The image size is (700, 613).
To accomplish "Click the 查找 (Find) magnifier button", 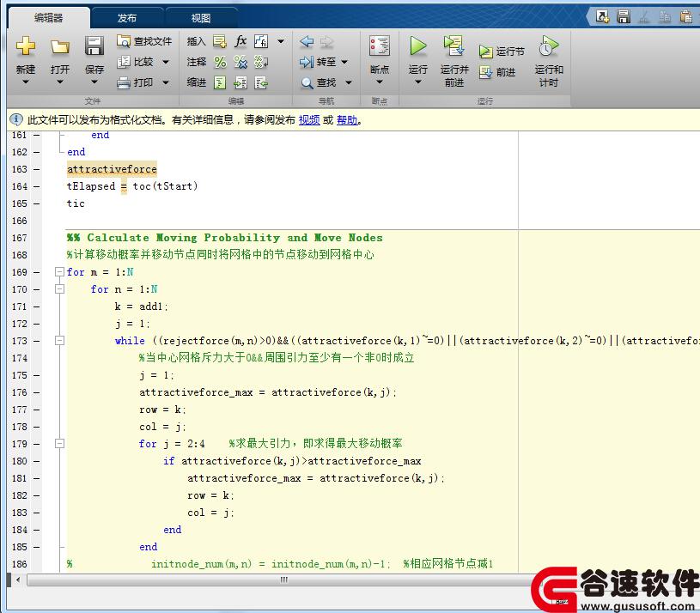I will point(319,82).
